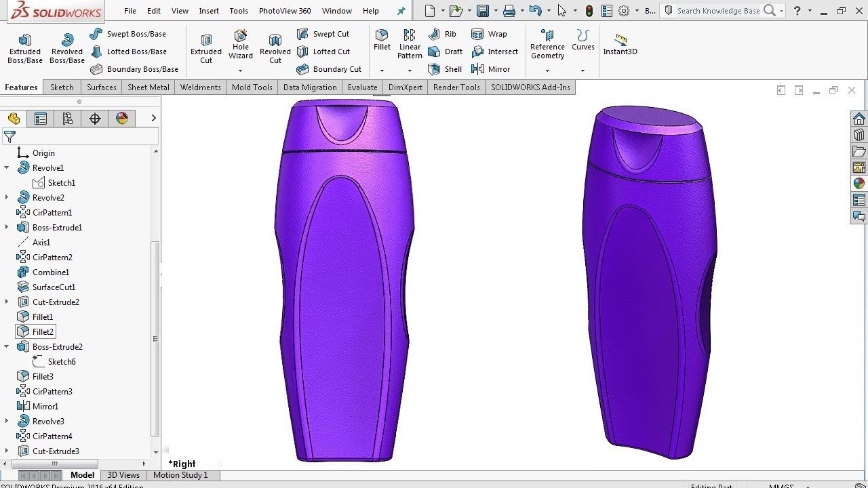Screen dimensions: 868x488
Task: Switch to the Motion Study 1 tab
Action: coord(180,475)
